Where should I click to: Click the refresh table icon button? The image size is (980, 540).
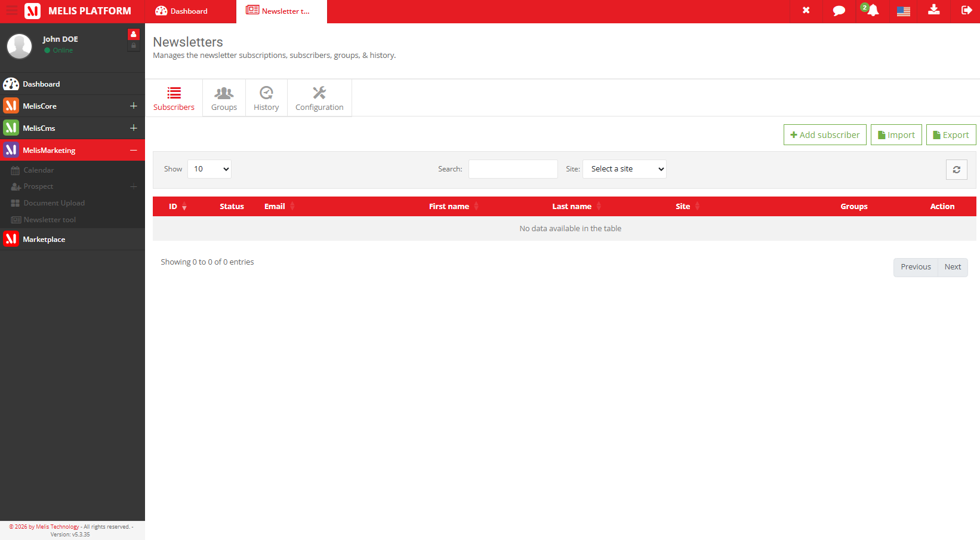[957, 170]
